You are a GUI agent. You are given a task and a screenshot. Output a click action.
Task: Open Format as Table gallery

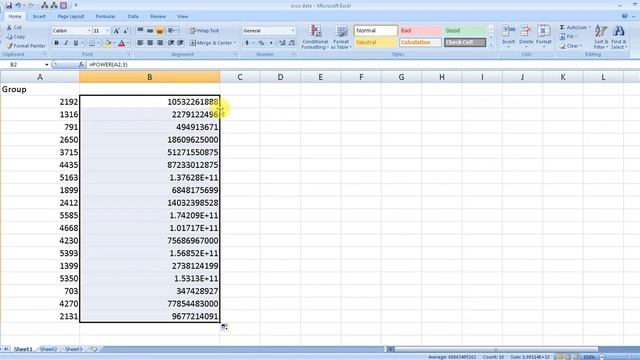pos(341,37)
